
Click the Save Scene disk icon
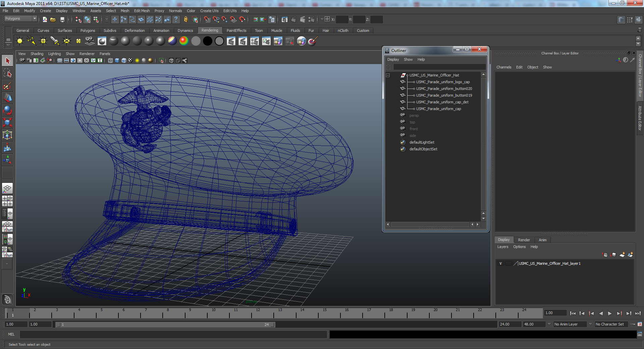pos(62,20)
